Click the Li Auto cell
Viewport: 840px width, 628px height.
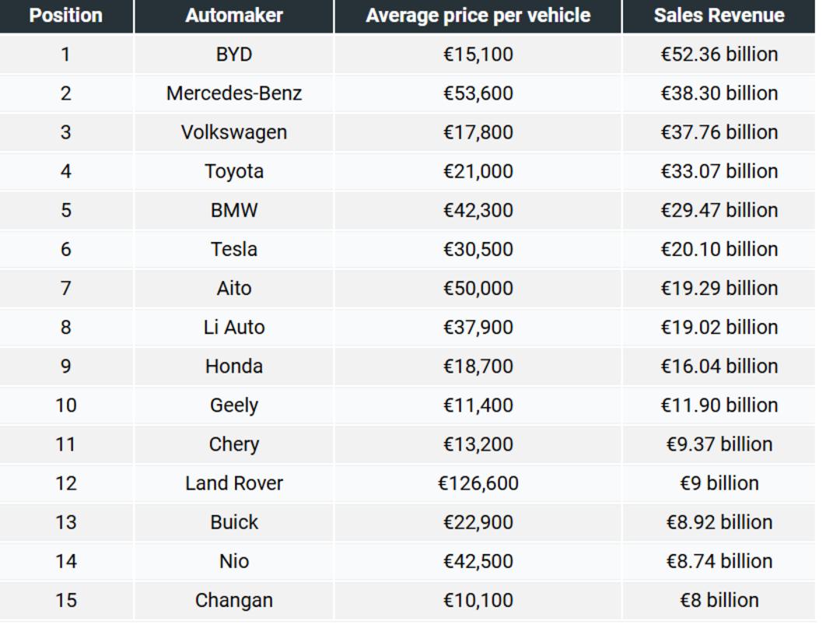click(x=234, y=328)
